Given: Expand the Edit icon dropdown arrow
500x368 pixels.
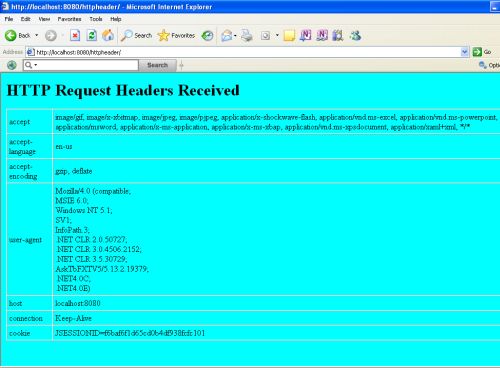Looking at the screenshot, I should [x=277, y=35].
